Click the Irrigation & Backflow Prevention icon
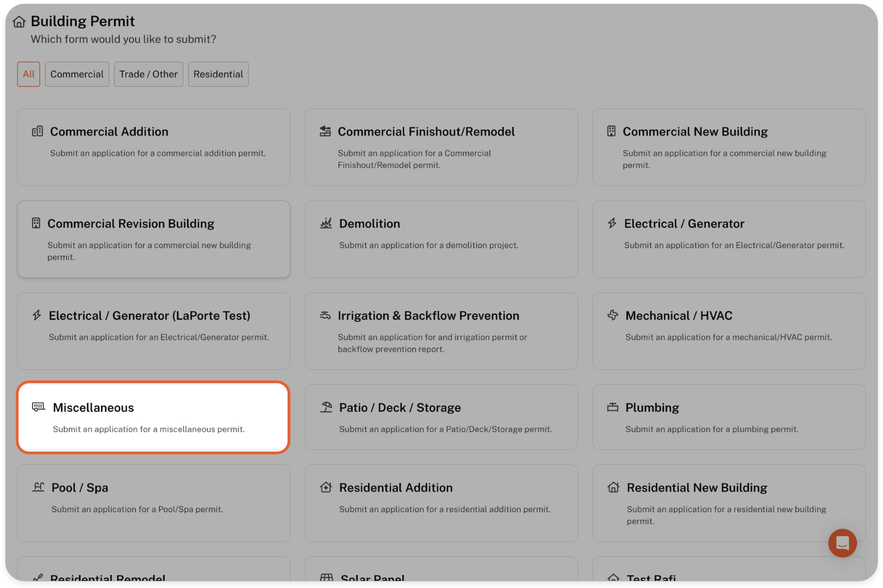The image size is (883, 588). (325, 315)
